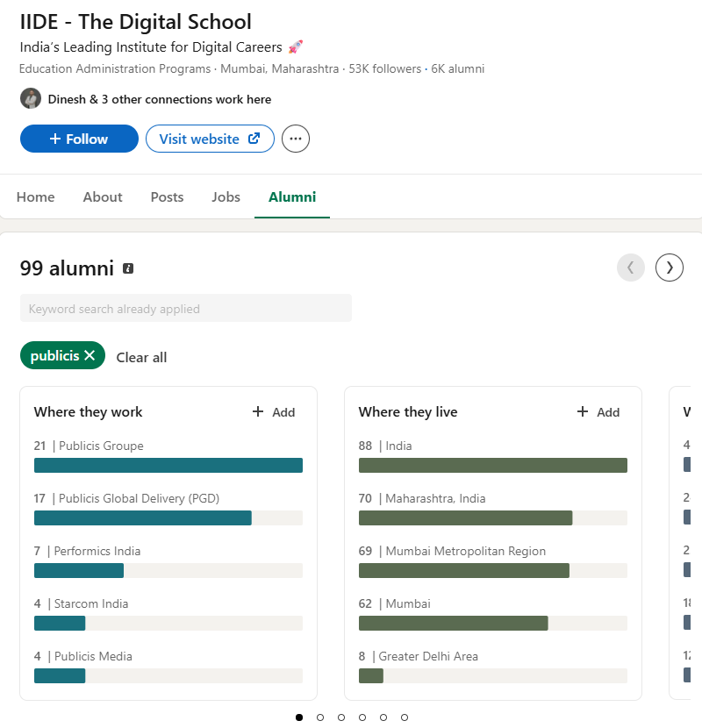The height and width of the screenshot is (728, 702).
Task: Open Dinesh & 3 other connections link
Action: (x=160, y=99)
